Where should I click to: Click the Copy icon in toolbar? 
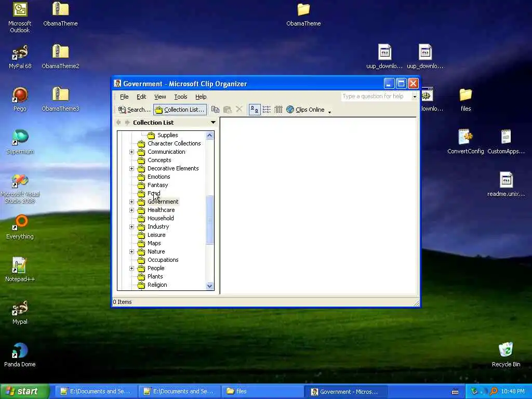point(215,110)
